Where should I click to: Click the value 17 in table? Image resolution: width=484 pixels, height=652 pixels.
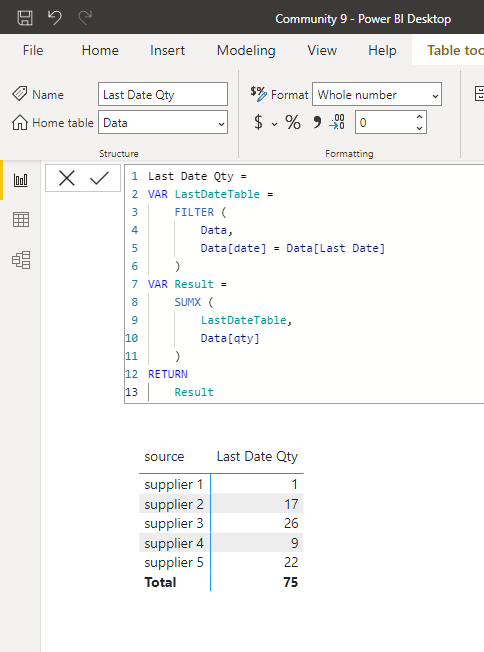pyautogui.click(x=291, y=504)
